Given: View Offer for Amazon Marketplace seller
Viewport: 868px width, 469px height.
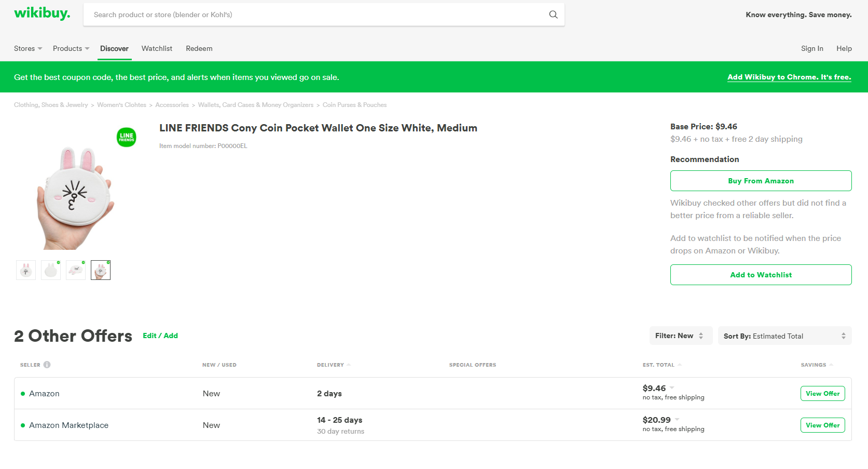Looking at the screenshot, I should [822, 425].
